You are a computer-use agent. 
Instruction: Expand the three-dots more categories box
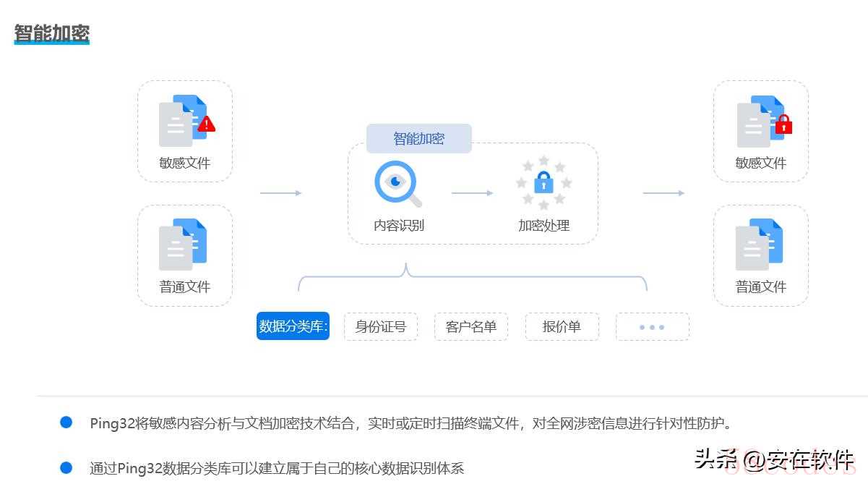pos(652,326)
